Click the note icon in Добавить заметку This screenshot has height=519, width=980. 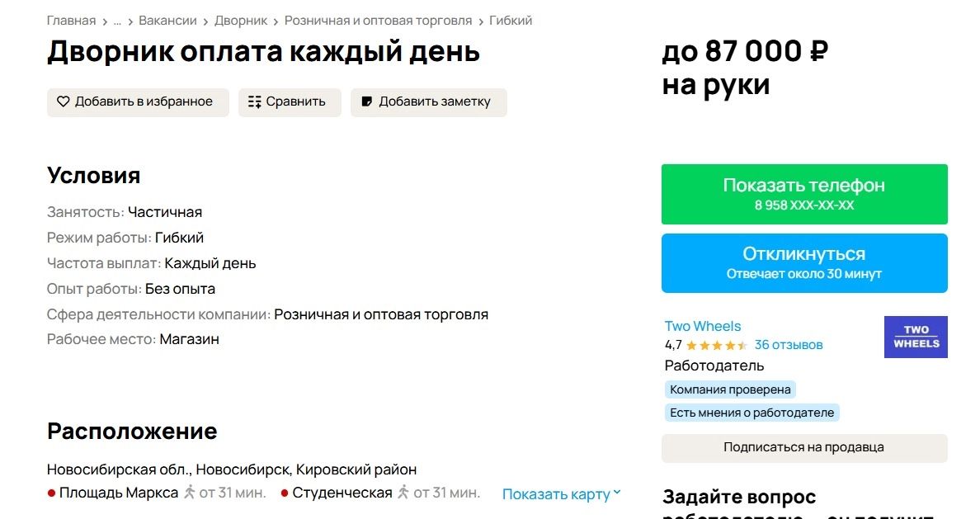click(x=367, y=102)
